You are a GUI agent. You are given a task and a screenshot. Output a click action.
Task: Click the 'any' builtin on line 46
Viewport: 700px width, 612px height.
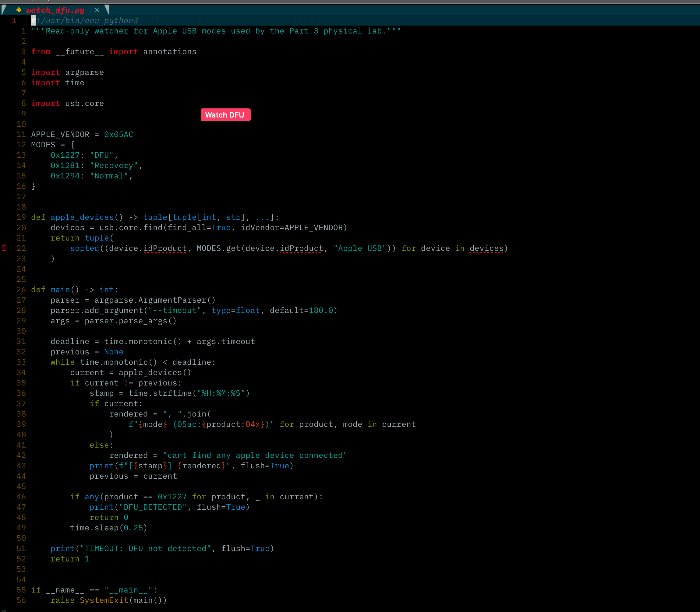point(92,497)
